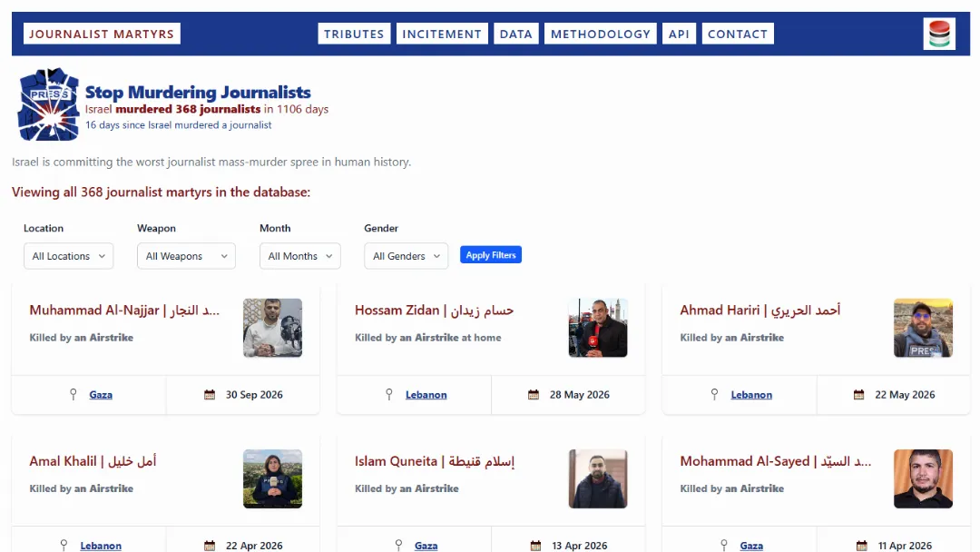Open Ahmad Hariri's name heading

point(760,310)
